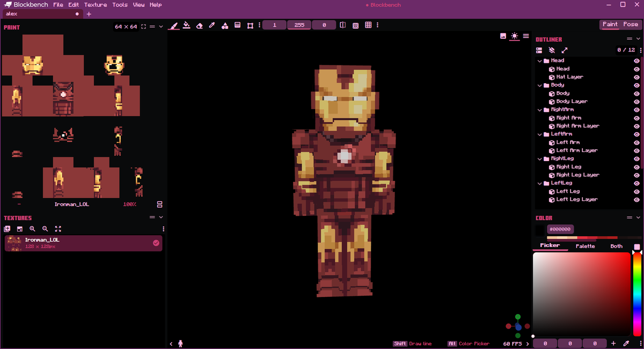The height and width of the screenshot is (349, 644).
Task: Collapse the RightArm group
Action: tap(540, 110)
